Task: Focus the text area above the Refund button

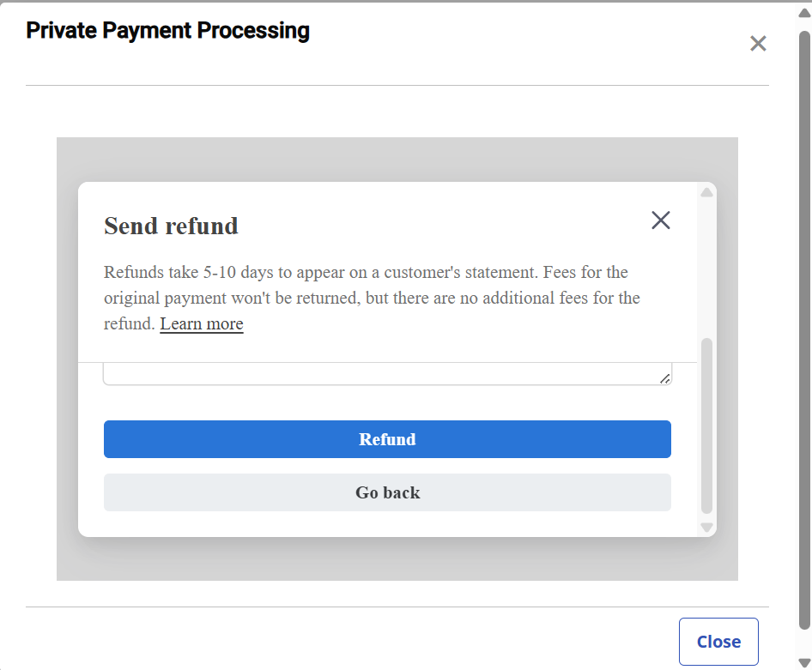Action: tap(378, 374)
